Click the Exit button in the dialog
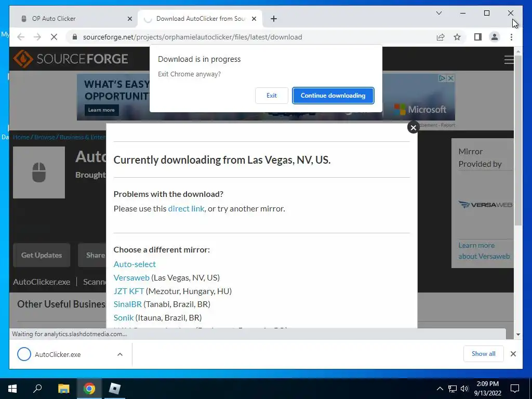The image size is (532, 399). coord(271,96)
